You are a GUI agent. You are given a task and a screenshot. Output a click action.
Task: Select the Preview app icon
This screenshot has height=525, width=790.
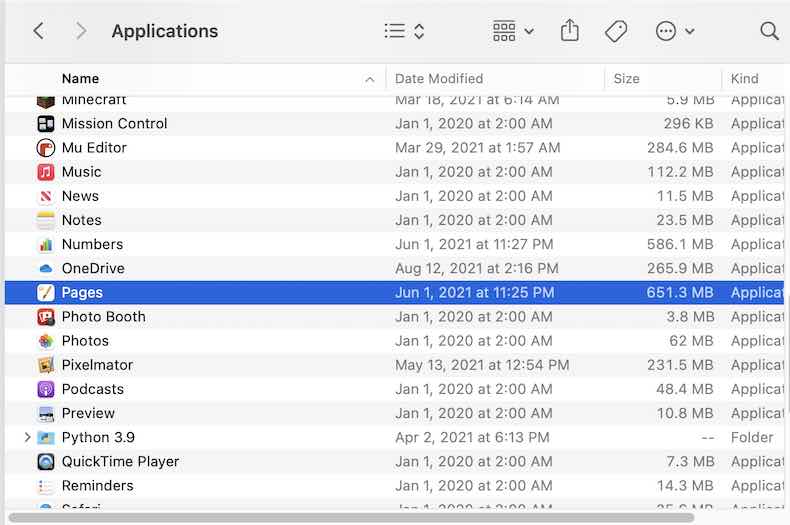[x=46, y=414]
